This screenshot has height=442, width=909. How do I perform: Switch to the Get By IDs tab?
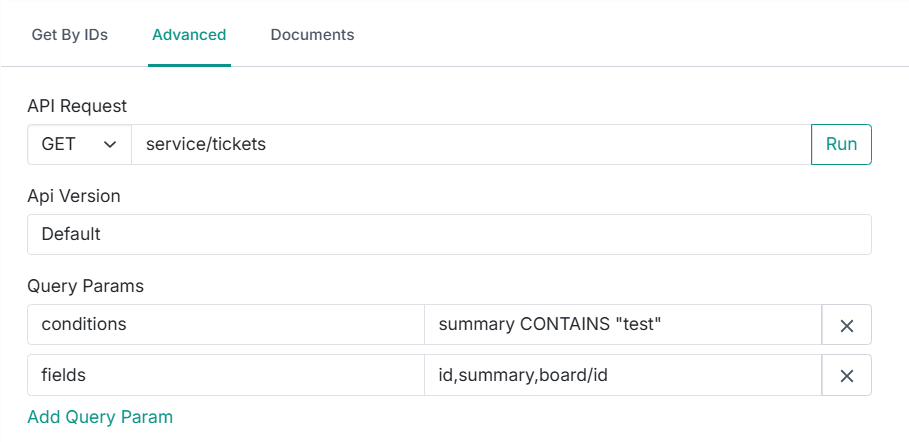click(x=70, y=34)
